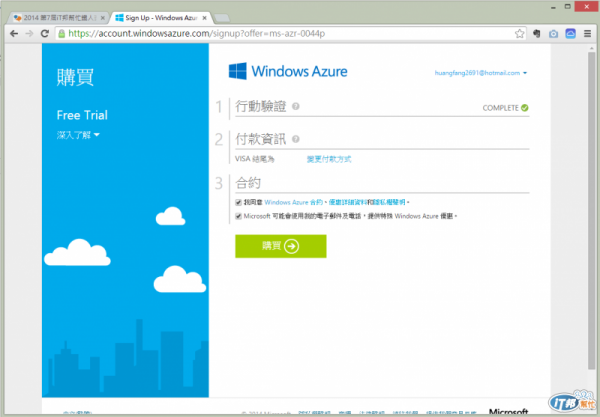Click the 購買 heading in the blue panel
The width and height of the screenshot is (600, 417).
pos(75,78)
